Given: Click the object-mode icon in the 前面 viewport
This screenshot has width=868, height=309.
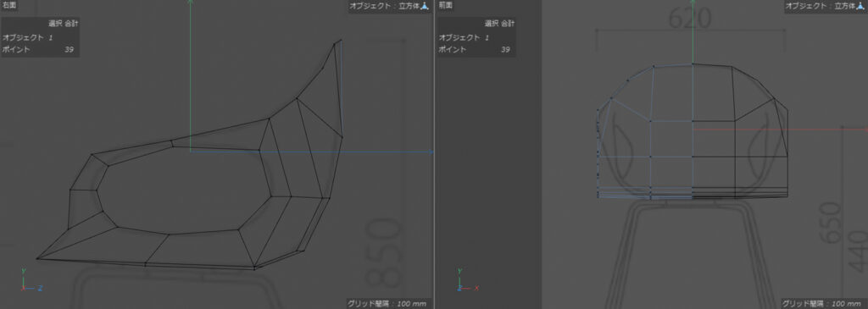Looking at the screenshot, I should (862, 7).
